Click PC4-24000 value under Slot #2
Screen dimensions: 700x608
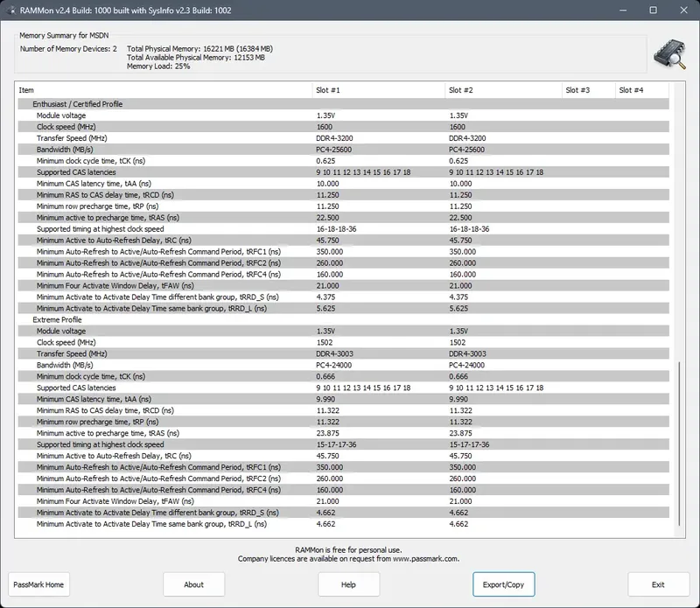pyautogui.click(x=466, y=365)
